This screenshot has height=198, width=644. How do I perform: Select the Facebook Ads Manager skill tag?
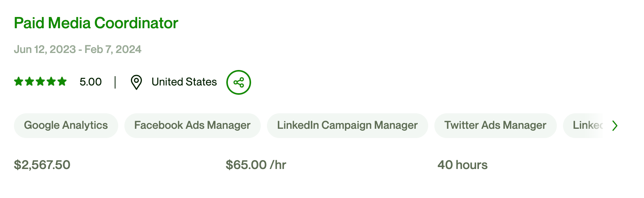pyautogui.click(x=192, y=125)
